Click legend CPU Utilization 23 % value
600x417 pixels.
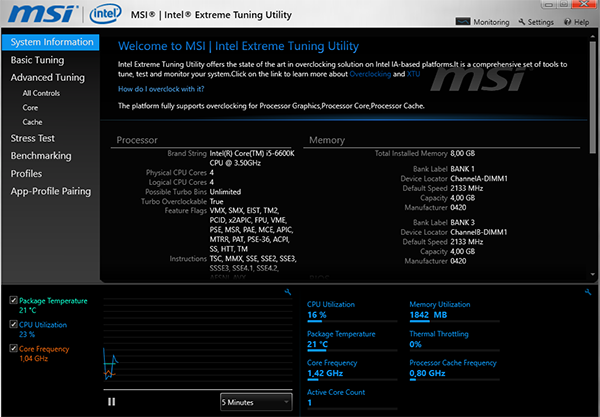pyautogui.click(x=27, y=334)
